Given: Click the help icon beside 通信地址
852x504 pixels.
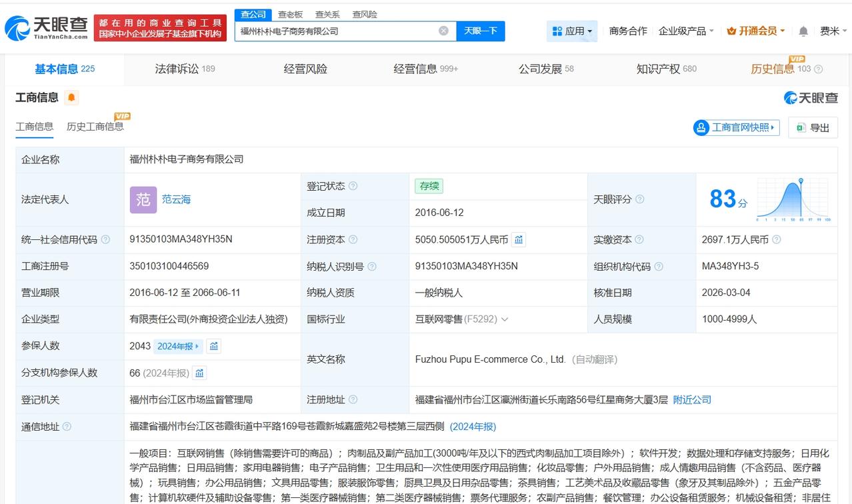Looking at the screenshot, I should 67,427.
